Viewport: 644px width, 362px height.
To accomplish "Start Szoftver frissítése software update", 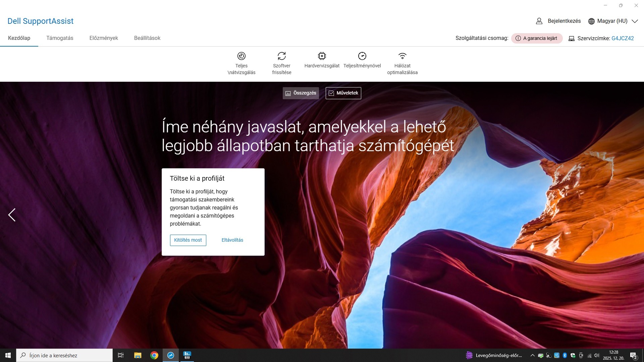I will pos(282,56).
